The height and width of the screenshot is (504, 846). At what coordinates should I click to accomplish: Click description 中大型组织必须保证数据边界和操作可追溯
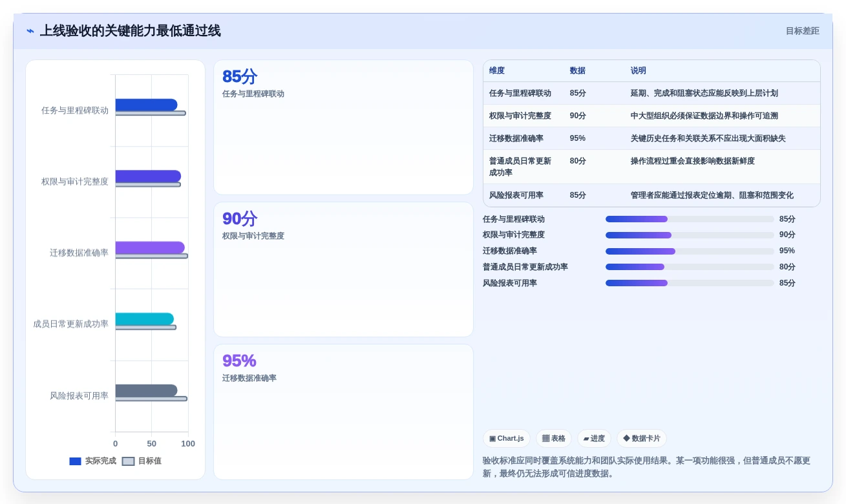pos(704,116)
